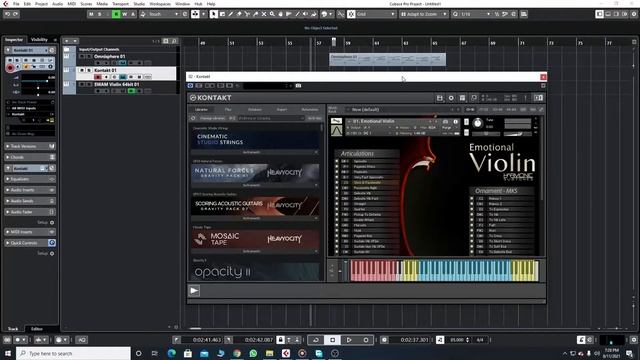Image resolution: width=640 pixels, height=360 pixels.
Task: Toggle the transport Cycle loop button
Action: [x=316, y=340]
